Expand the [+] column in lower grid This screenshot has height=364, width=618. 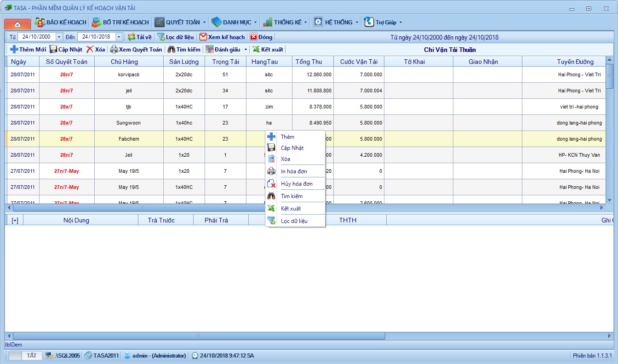coord(15,220)
